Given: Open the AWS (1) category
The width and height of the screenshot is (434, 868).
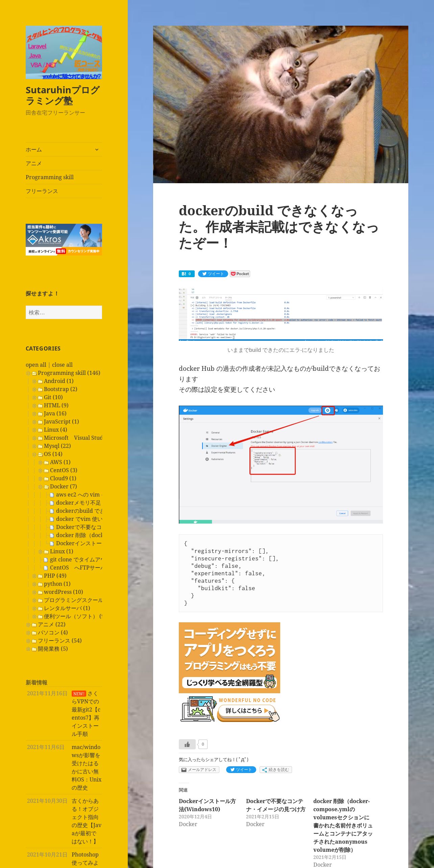Looking at the screenshot, I should [60, 462].
